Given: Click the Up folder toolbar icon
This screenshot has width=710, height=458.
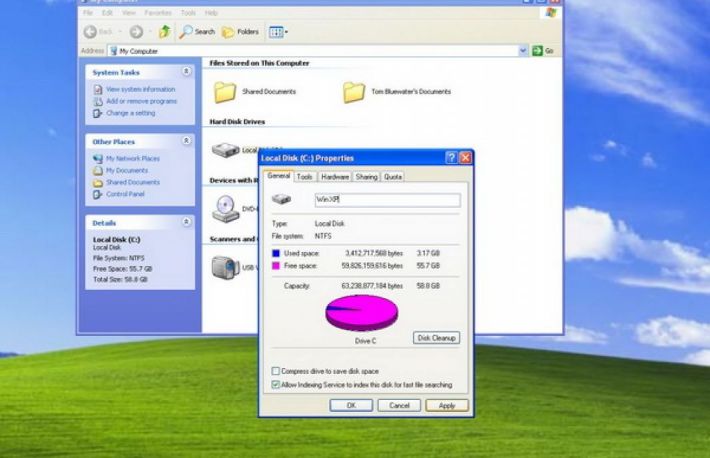Looking at the screenshot, I should point(164,32).
